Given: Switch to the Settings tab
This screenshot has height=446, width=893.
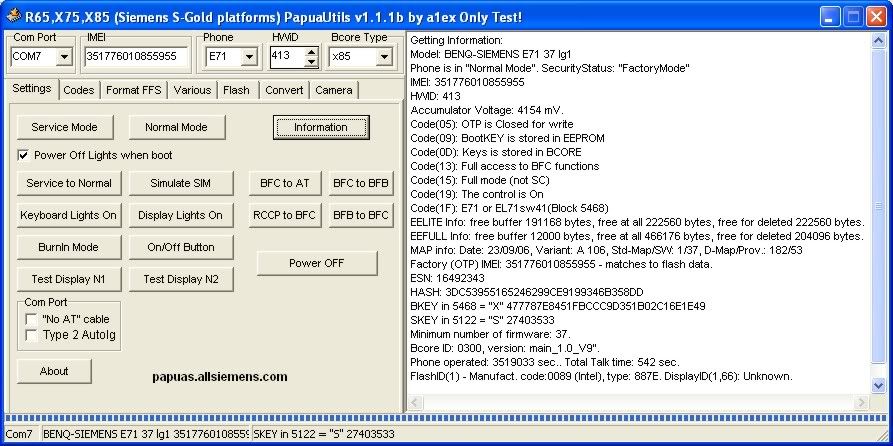Looking at the screenshot, I should click(x=32, y=89).
